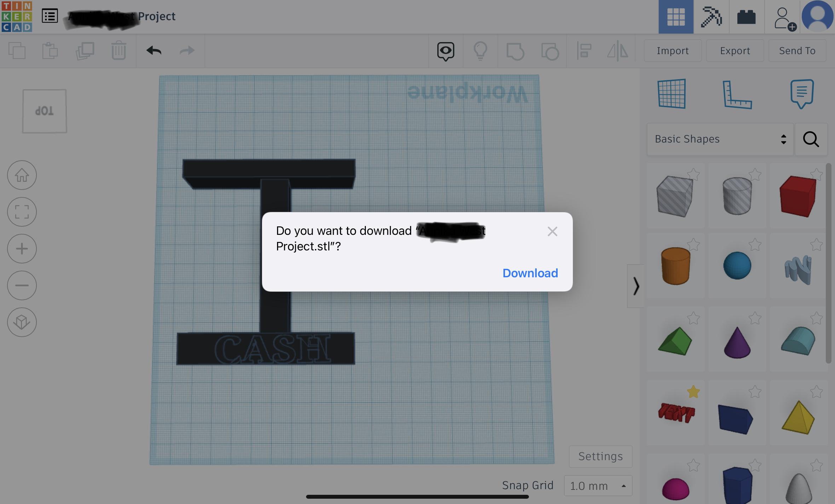
Task: Close the download prompt dialog
Action: [552, 231]
